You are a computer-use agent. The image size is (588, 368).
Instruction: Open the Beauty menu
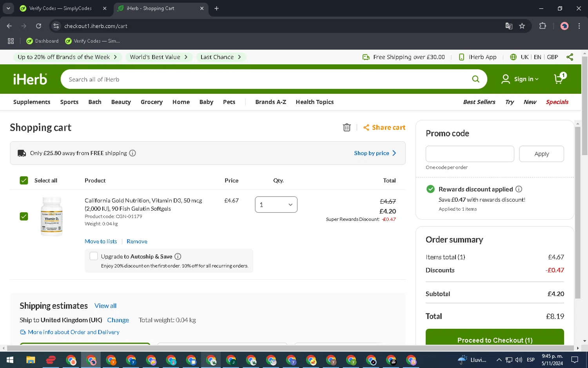coord(121,102)
